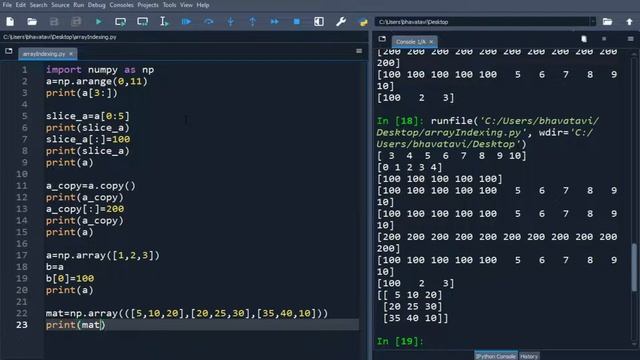The image size is (640, 360).
Task: Click the arrayIndexing.py file path above the editor
Action: (x=60, y=37)
